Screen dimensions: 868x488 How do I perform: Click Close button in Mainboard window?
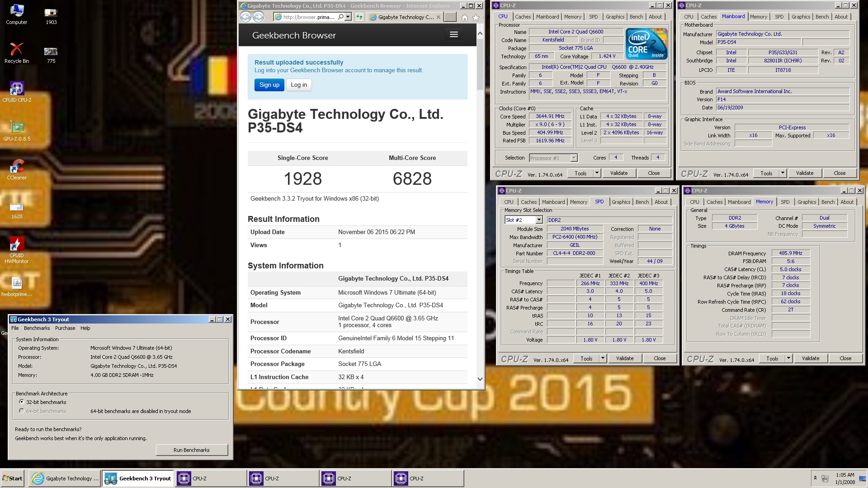click(840, 173)
